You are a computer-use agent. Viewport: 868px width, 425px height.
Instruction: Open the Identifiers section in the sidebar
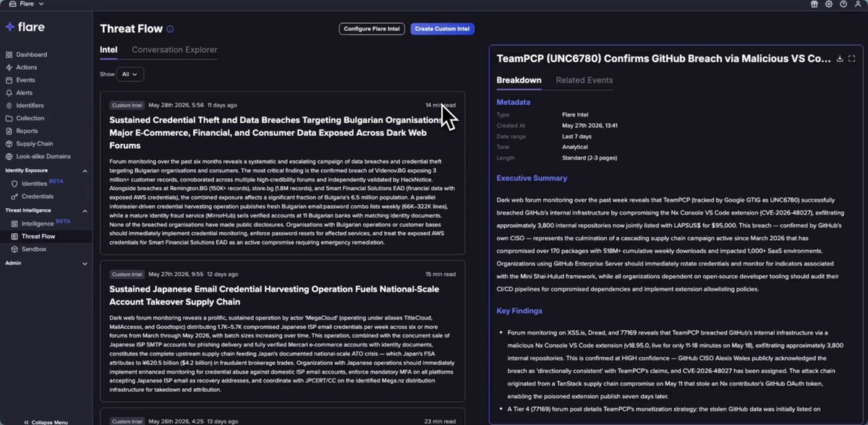(30, 106)
